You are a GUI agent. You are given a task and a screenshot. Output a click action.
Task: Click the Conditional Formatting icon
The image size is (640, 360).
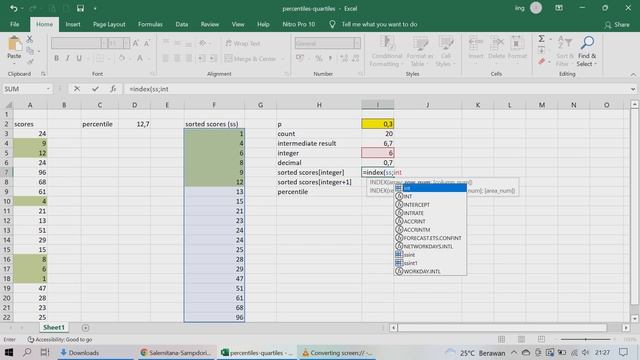(387, 43)
